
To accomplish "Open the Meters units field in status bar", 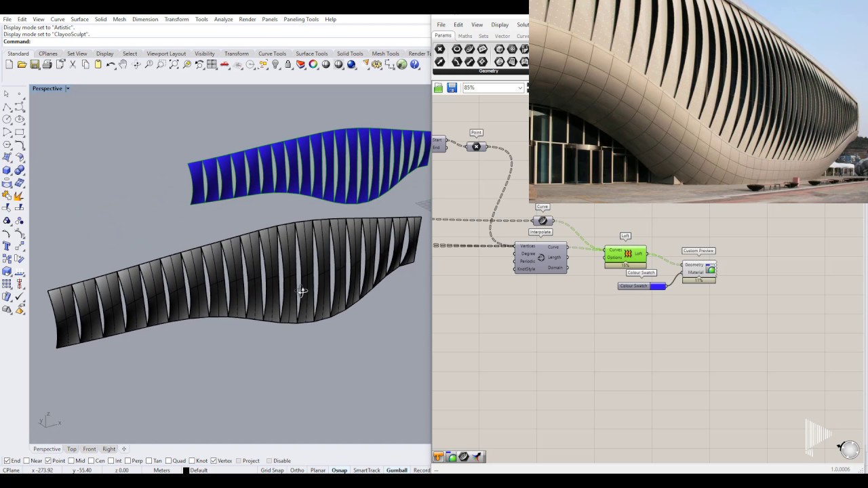I will [161, 470].
